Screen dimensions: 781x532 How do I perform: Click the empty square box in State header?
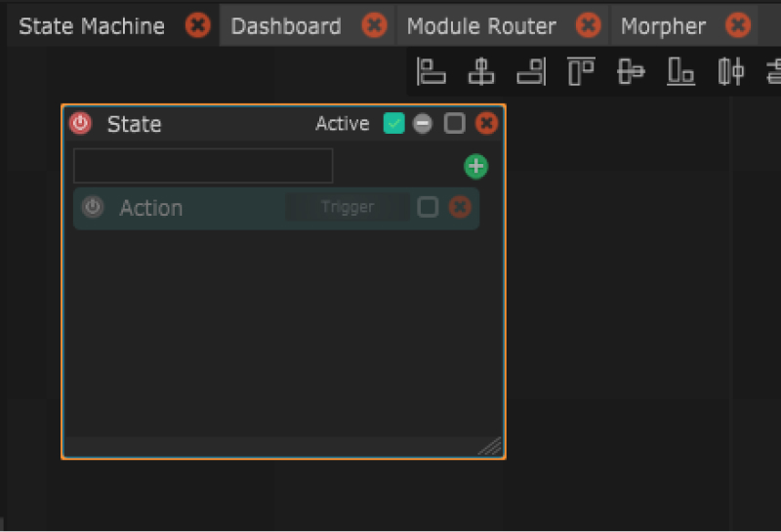[454, 124]
